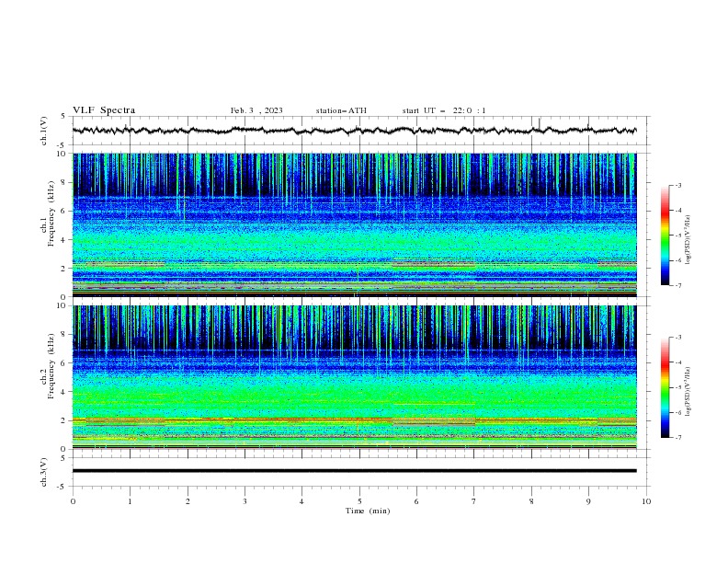Click the ch.2 spectrogram image
Viewport: 728px width, 563px height.
coord(354,377)
